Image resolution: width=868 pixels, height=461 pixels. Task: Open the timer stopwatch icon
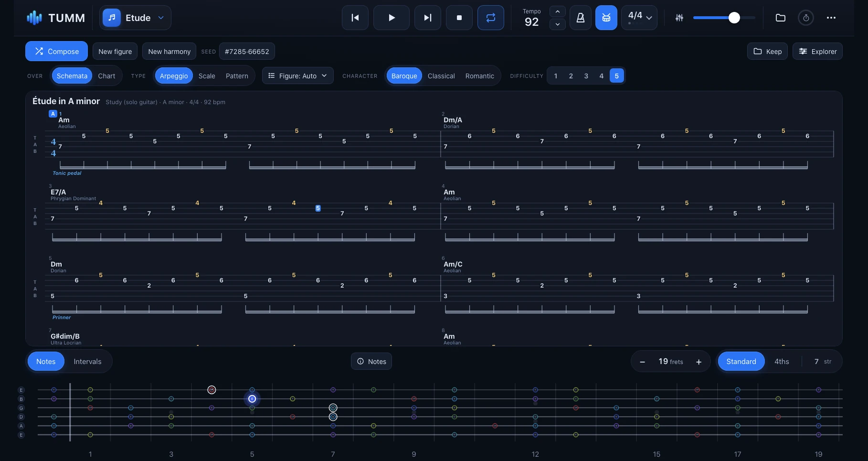click(806, 18)
